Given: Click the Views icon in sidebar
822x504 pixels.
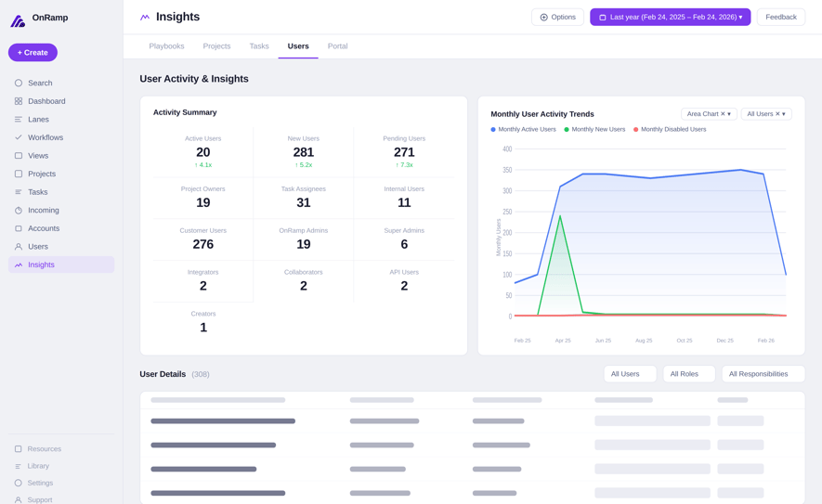Looking at the screenshot, I should point(19,156).
